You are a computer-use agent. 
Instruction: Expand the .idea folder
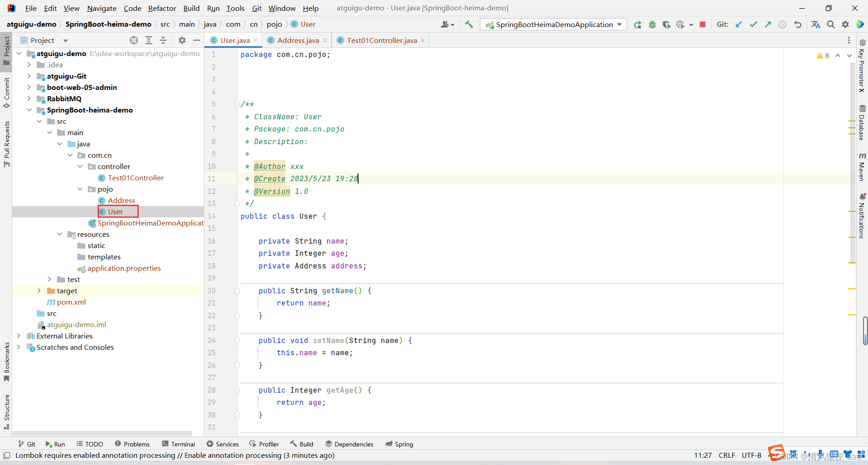coord(29,65)
